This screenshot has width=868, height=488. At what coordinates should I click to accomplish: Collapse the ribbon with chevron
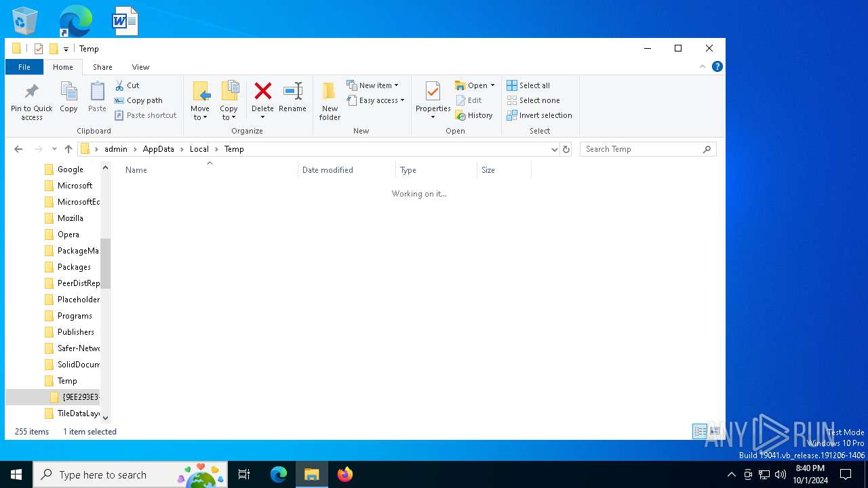point(703,66)
